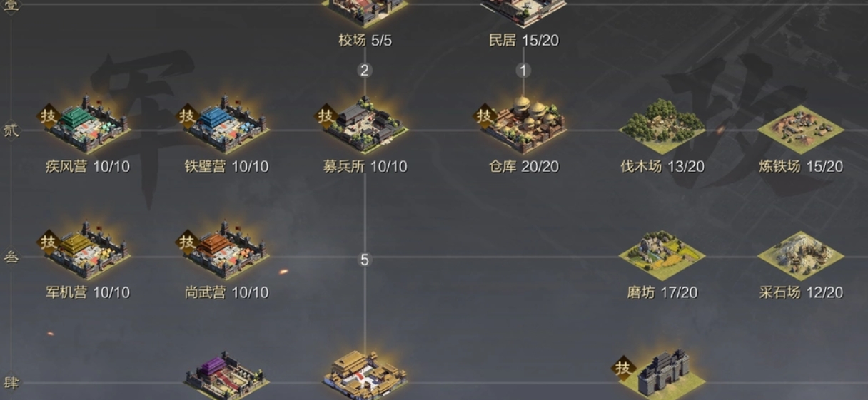Select the golden palace building in row 肆

(365, 375)
